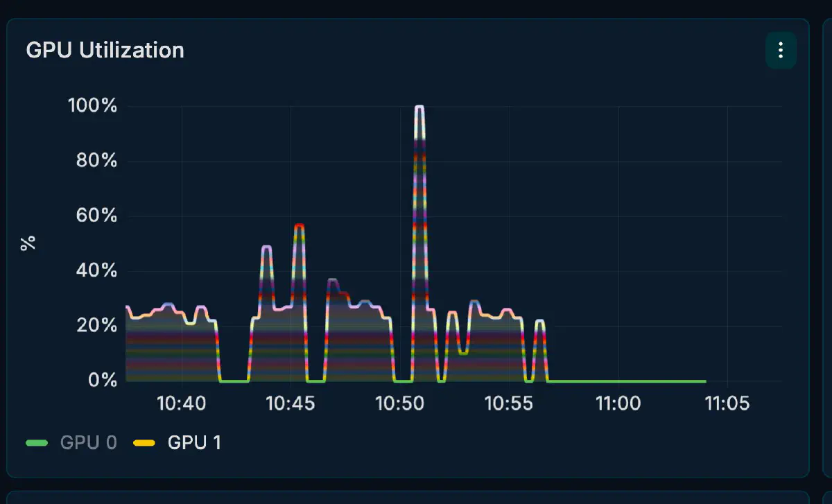
Task: Click the 11:05 time axis label
Action: pos(726,403)
